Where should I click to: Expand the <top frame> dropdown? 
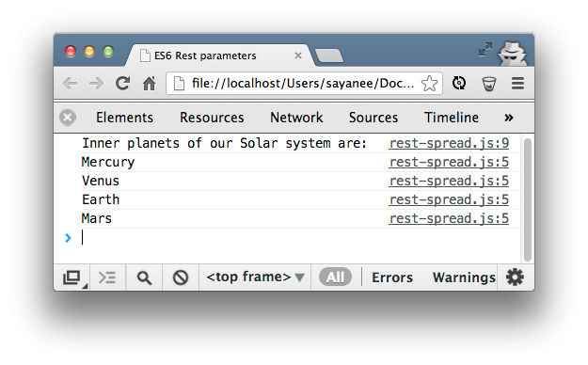(x=255, y=277)
